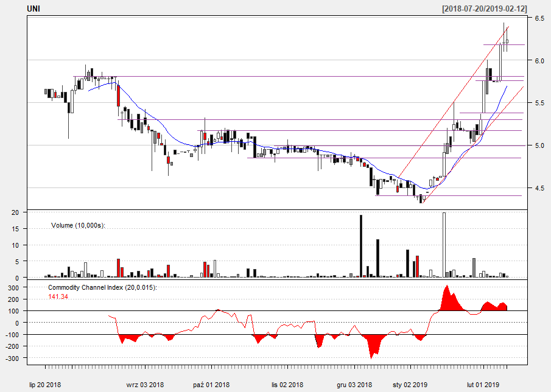Click the -100 tick on the CCI axis
The image size is (551, 392).
pyautogui.click(x=12, y=334)
